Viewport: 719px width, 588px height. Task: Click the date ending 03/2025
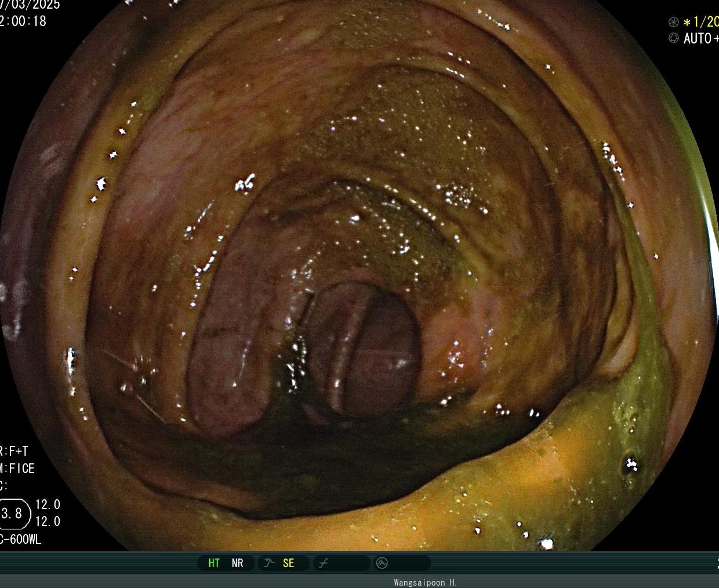pos(30,4)
